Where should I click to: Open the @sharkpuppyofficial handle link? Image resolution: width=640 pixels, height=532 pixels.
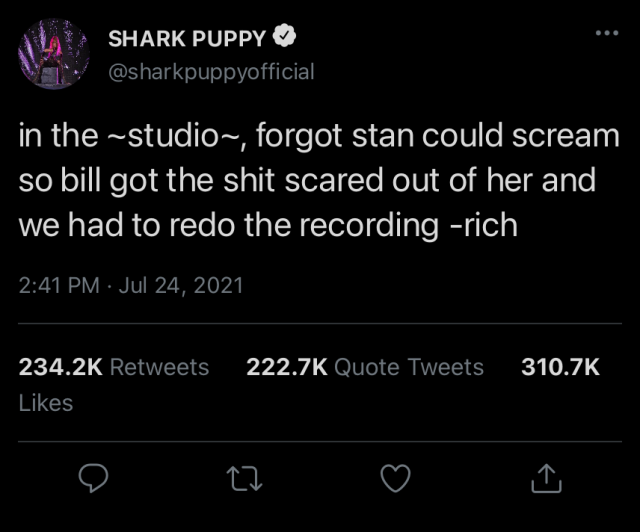pyautogui.click(x=211, y=71)
